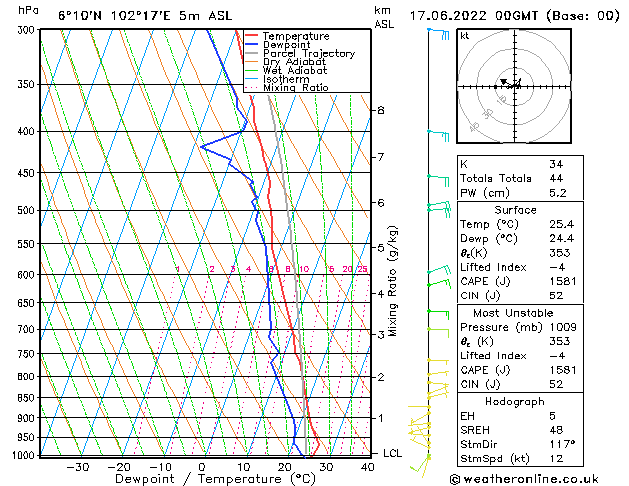Image resolution: width=629 pixels, height=486 pixels.
Task: Select the Temperature legend entry
Action: coord(296,36)
